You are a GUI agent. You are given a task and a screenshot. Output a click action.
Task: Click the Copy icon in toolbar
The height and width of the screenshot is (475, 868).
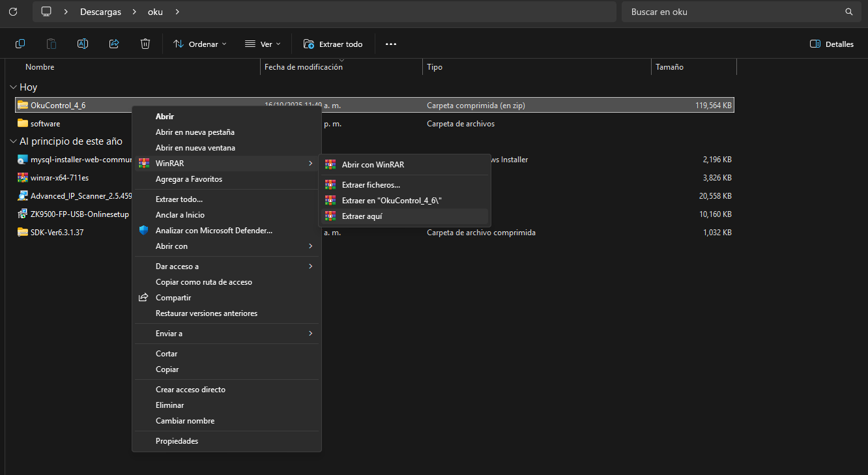(20, 44)
